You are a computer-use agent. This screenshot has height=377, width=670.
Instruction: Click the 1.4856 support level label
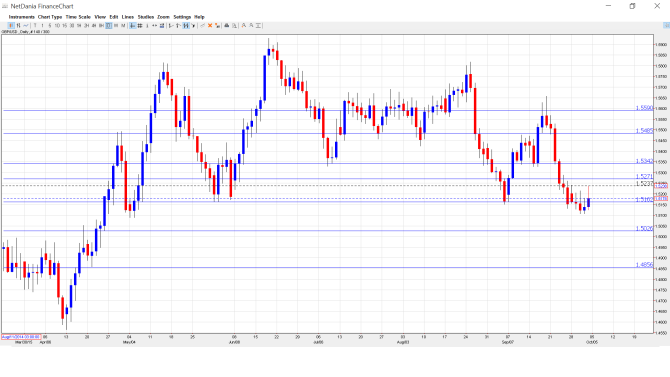[644, 265]
